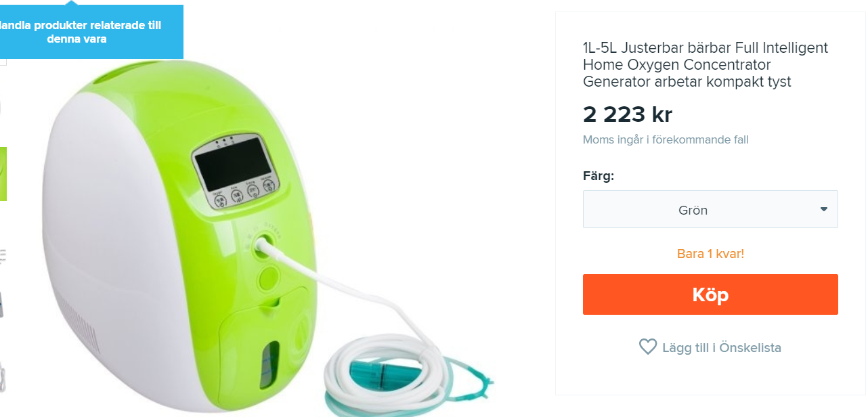868x417 pixels.
Task: Click the 2 223 kr price text
Action: coord(628,114)
